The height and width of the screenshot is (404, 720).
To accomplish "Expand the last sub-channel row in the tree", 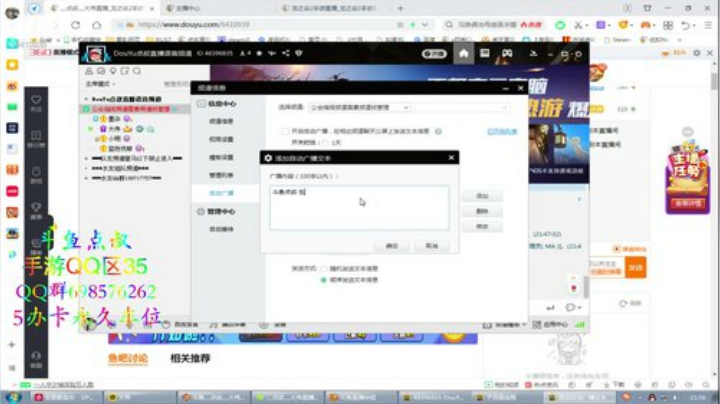I will tap(86, 178).
